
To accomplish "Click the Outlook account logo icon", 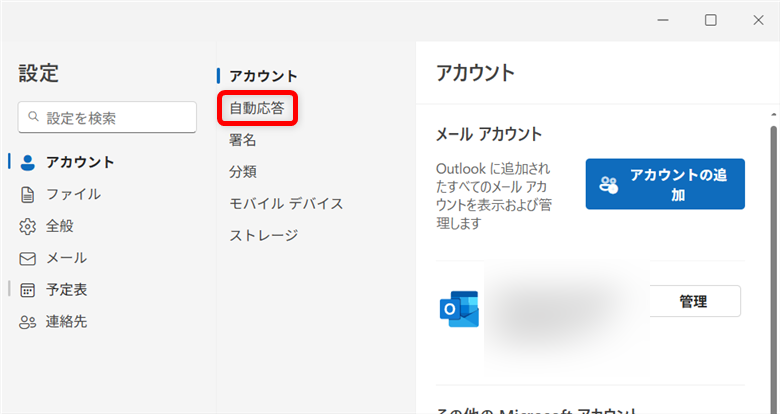I will 459,309.
